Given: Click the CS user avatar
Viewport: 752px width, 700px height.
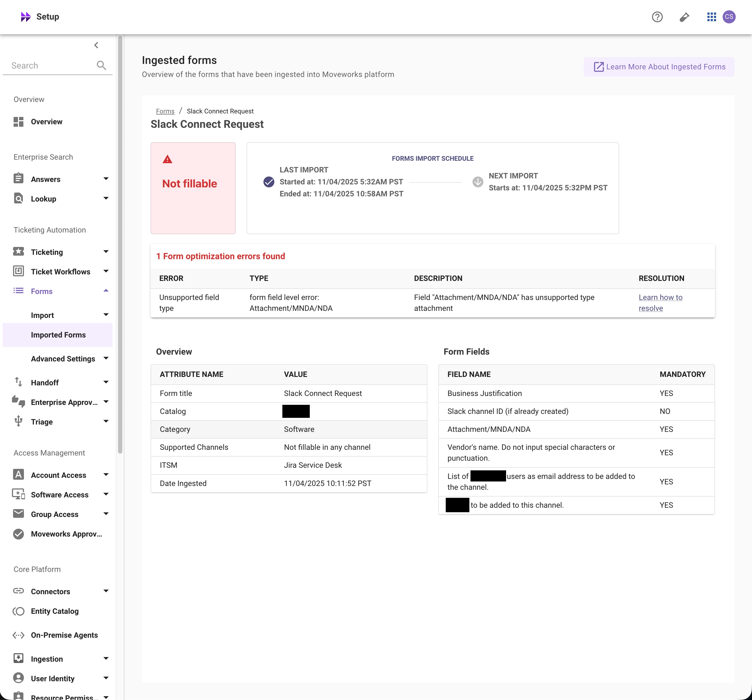Looking at the screenshot, I should (729, 17).
